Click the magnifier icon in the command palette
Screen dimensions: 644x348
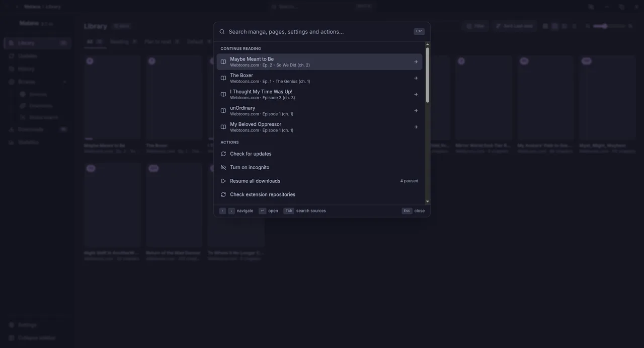[x=222, y=32]
